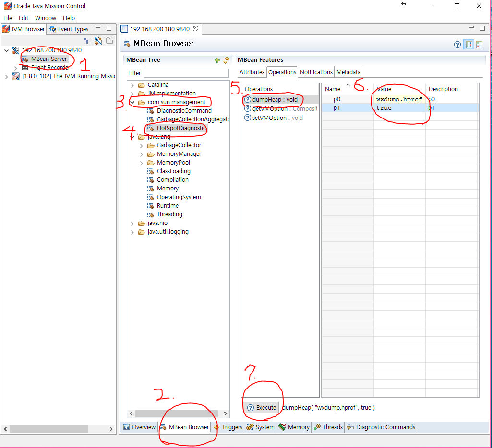Expand the Catalina folder
This screenshot has width=492, height=448.
pyautogui.click(x=132, y=85)
